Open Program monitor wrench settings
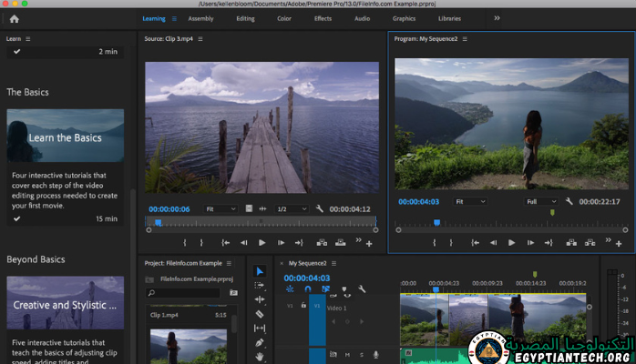Screen dimensions: 636x364 569,201
